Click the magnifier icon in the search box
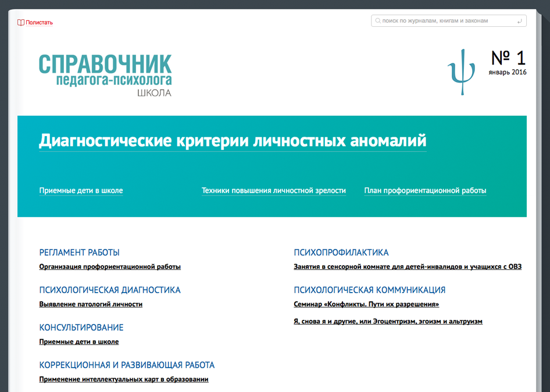The width and height of the screenshot is (550, 392). pos(378,21)
